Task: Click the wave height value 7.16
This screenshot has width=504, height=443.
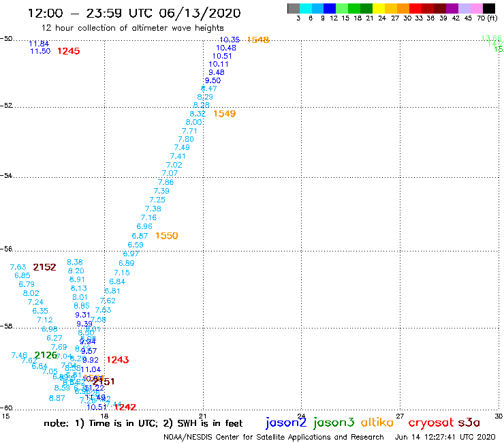Action: tap(148, 217)
